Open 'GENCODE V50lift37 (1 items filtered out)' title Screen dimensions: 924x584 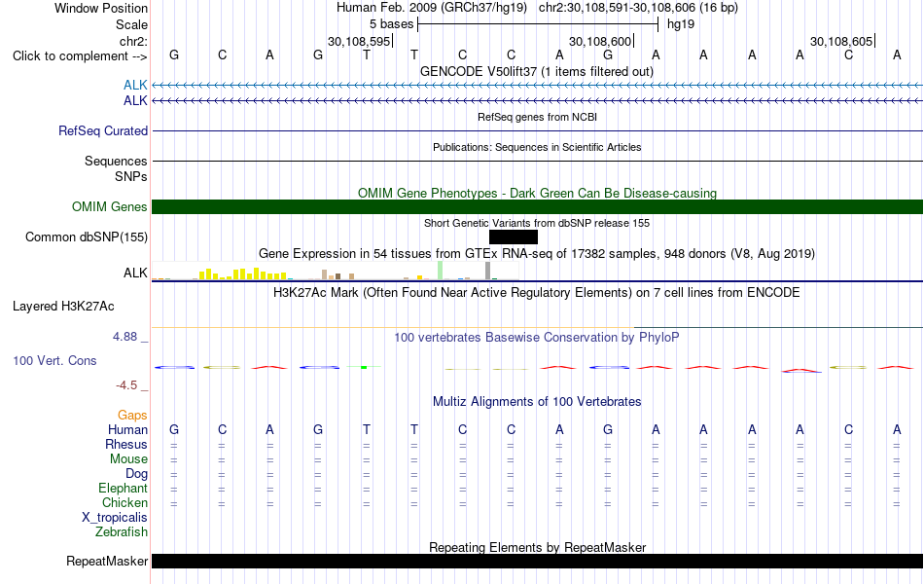(x=537, y=71)
